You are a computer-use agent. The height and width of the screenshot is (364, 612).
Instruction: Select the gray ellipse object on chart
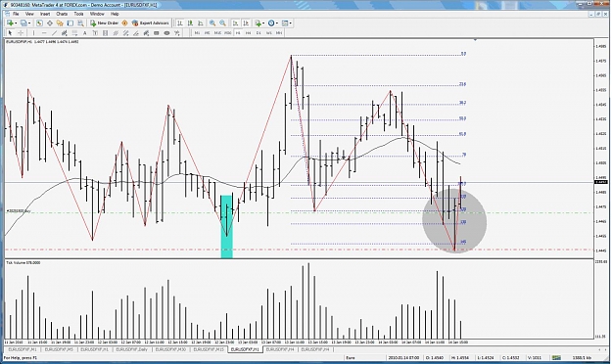click(x=454, y=221)
